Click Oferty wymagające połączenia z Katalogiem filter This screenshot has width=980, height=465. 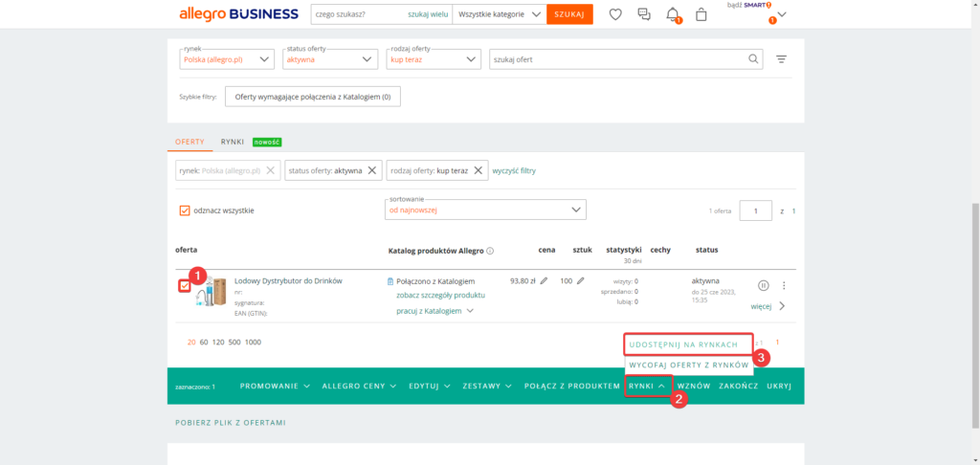[313, 97]
